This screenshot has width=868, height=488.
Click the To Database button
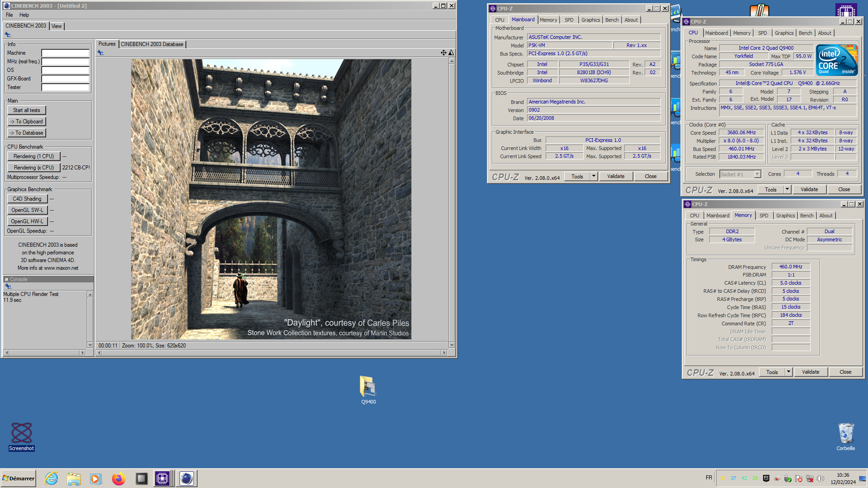click(x=26, y=133)
